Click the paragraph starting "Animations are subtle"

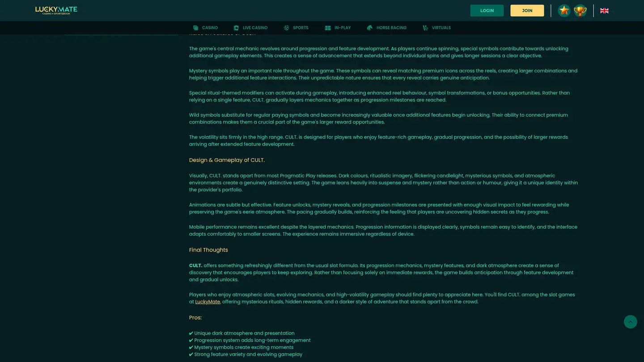point(379,208)
